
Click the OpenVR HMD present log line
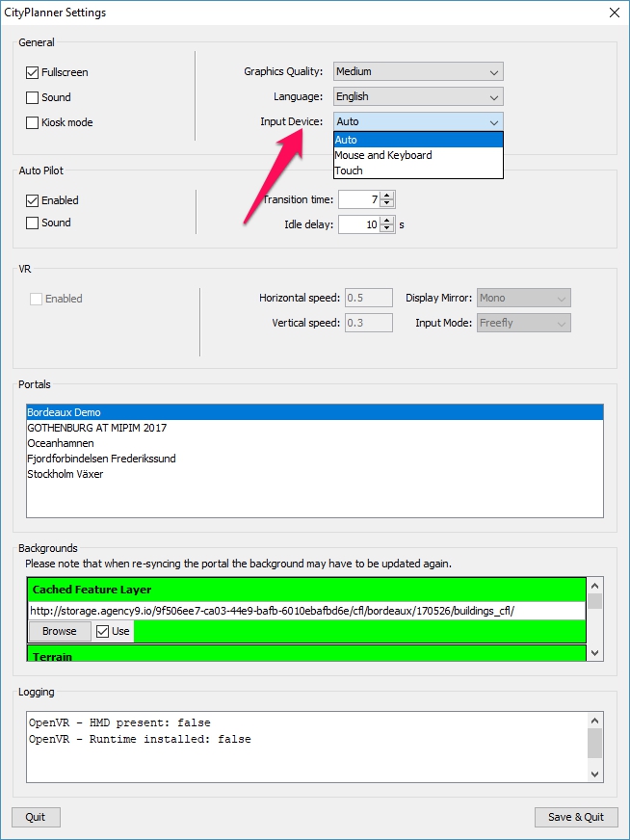pos(120,723)
